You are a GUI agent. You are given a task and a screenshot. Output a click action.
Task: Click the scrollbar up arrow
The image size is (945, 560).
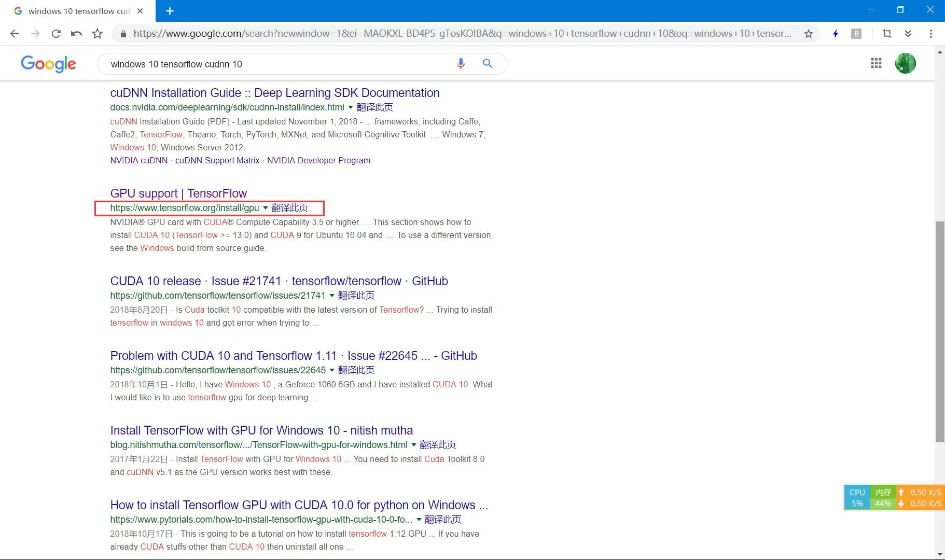940,52
